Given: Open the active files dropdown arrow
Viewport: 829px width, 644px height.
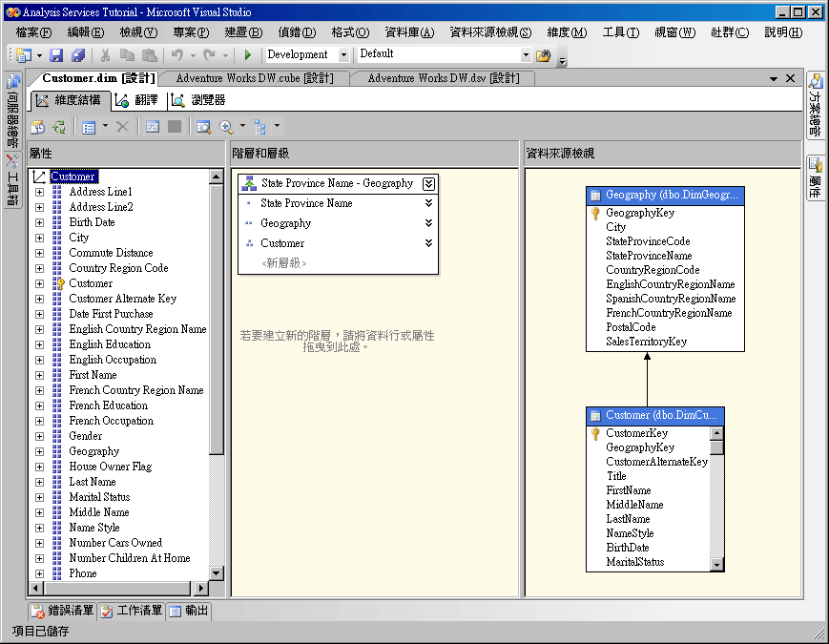Looking at the screenshot, I should (x=774, y=79).
